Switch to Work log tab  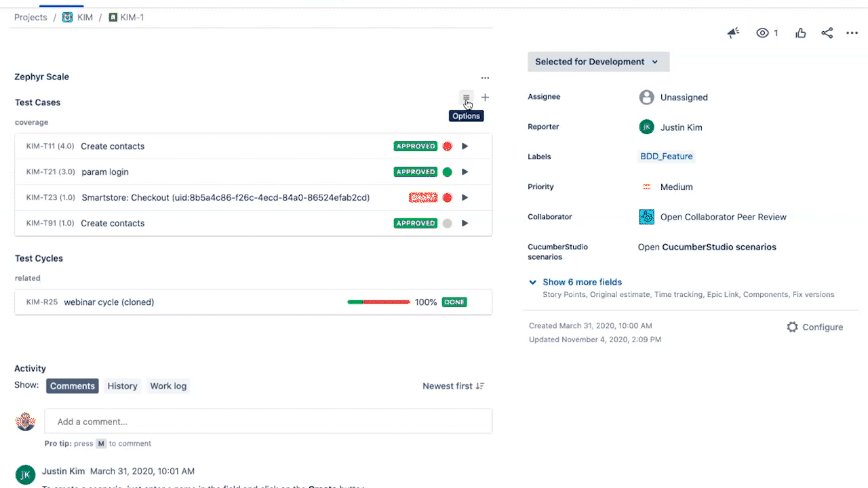(x=168, y=386)
